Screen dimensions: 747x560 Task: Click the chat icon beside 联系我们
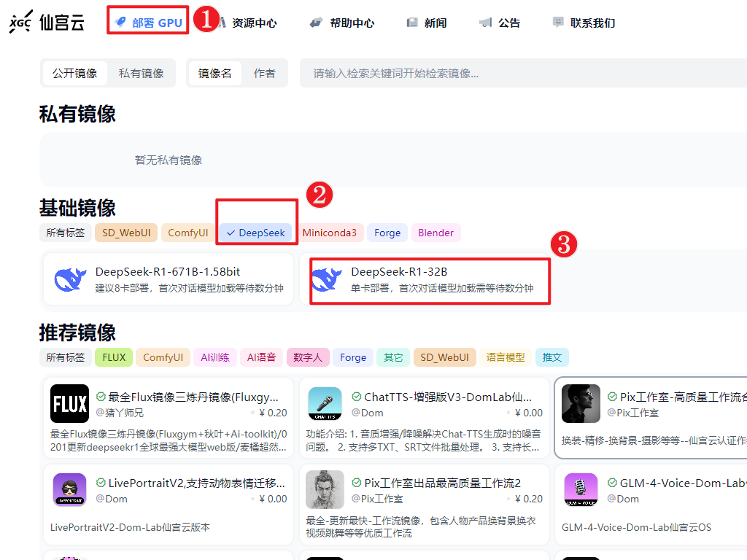558,22
